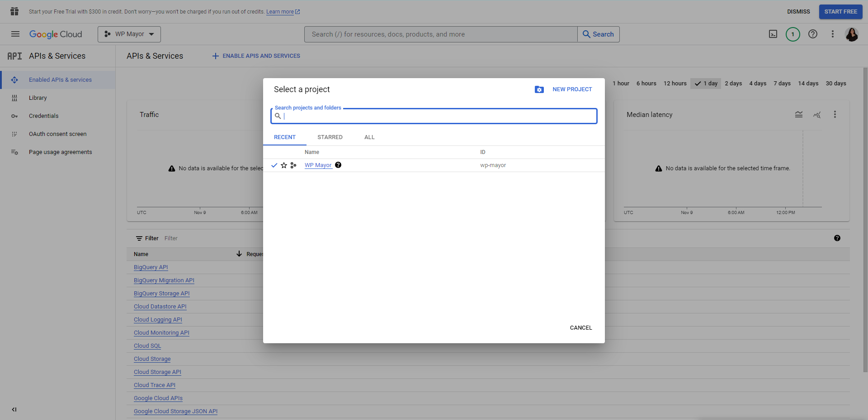
Task: Open the Cloud SQL link
Action: (147, 346)
